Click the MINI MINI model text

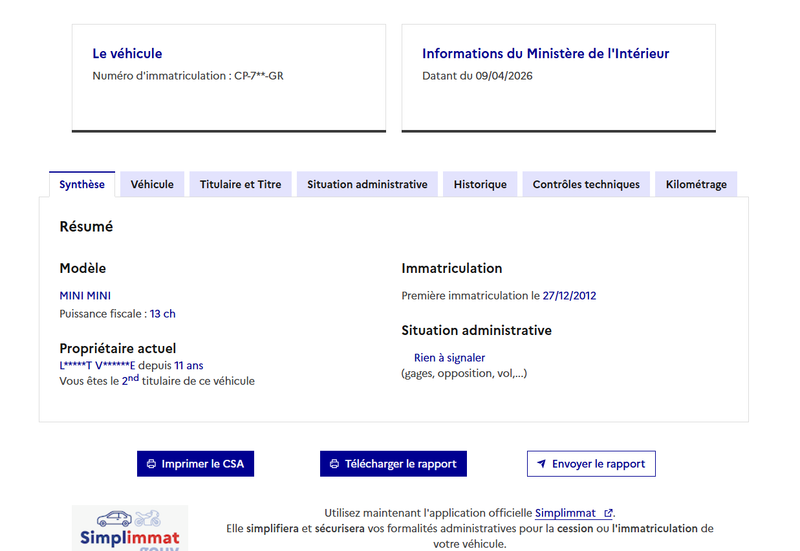85,295
